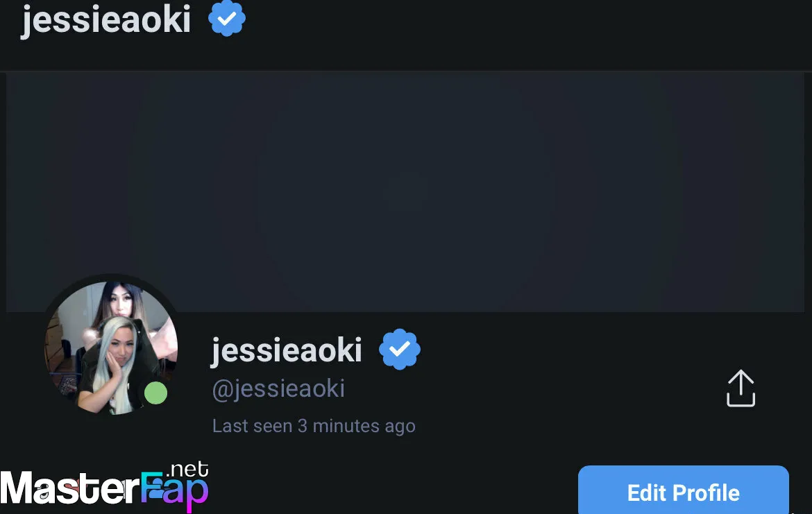Click the verified badge beside profile name
Image resolution: width=812 pixels, height=514 pixels.
point(400,350)
